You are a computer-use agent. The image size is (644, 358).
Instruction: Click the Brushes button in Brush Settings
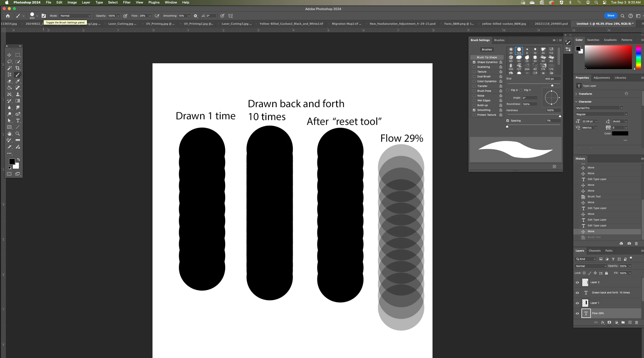click(487, 50)
